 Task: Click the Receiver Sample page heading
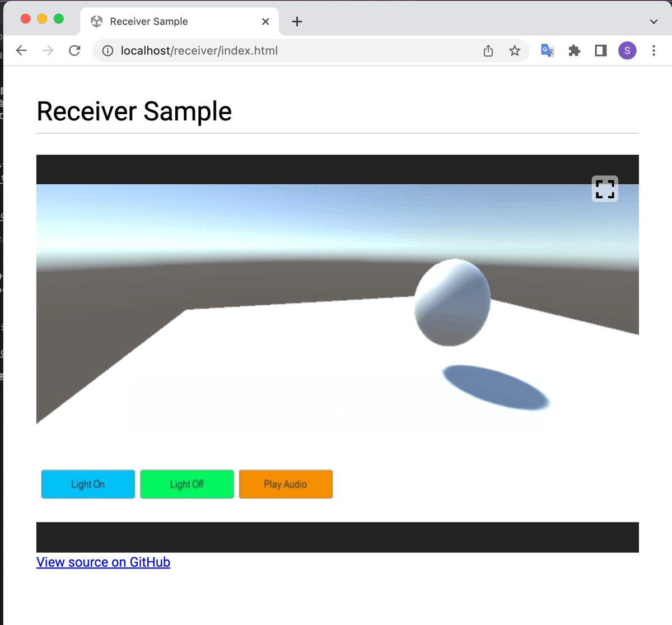[134, 111]
